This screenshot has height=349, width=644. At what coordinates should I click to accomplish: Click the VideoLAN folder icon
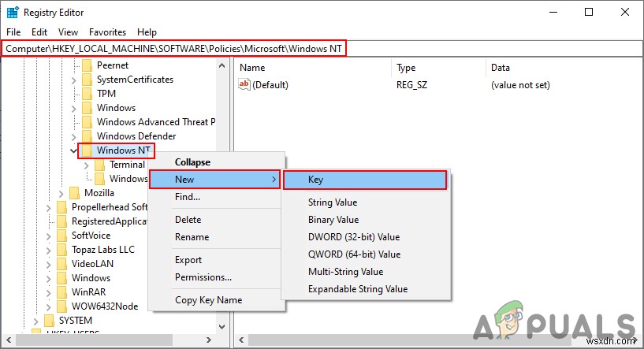pyautogui.click(x=62, y=264)
